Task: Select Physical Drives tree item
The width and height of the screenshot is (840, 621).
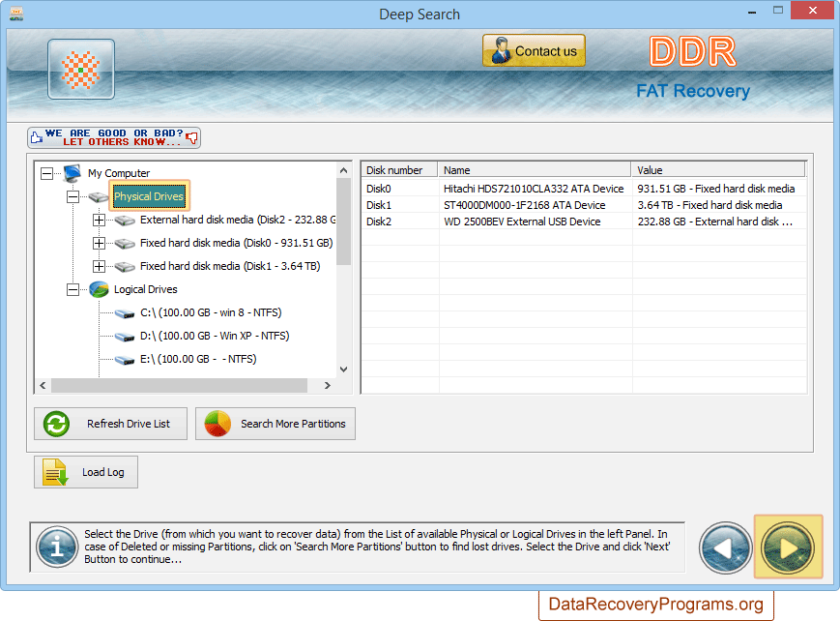Action: point(149,196)
